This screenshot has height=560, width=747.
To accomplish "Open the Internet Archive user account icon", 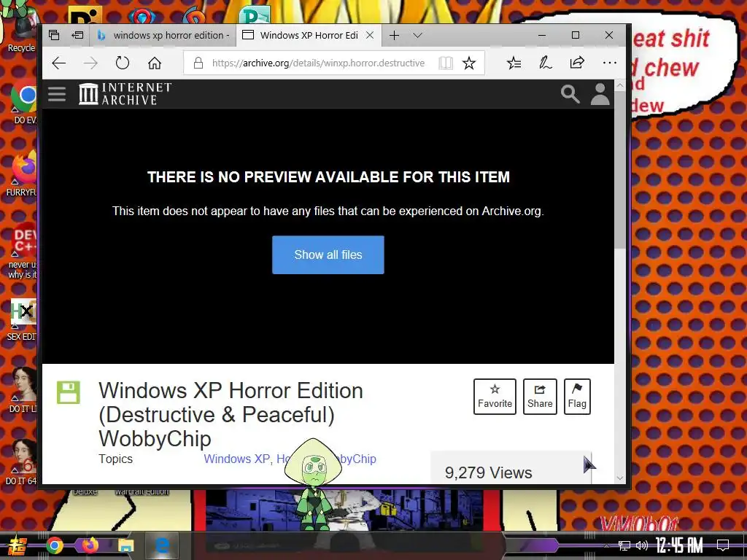I will point(600,94).
